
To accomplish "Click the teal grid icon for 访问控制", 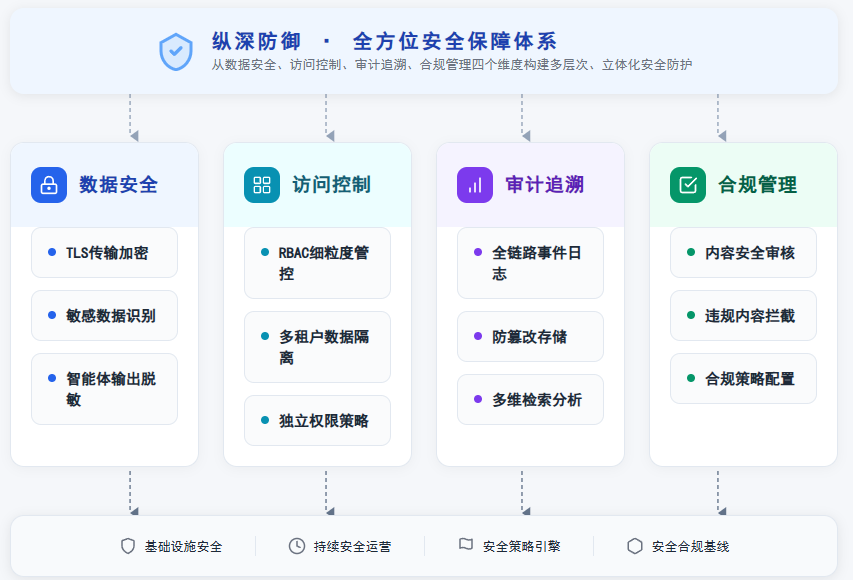I will click(x=262, y=185).
